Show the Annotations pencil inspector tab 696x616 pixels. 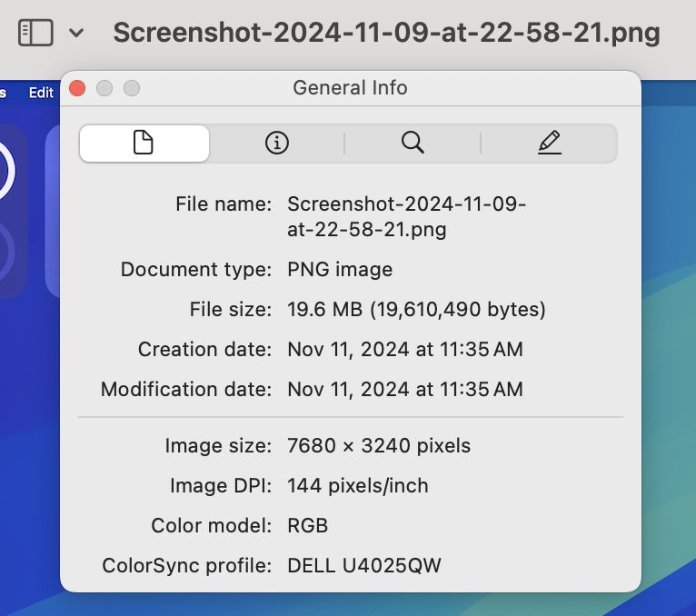click(x=549, y=143)
